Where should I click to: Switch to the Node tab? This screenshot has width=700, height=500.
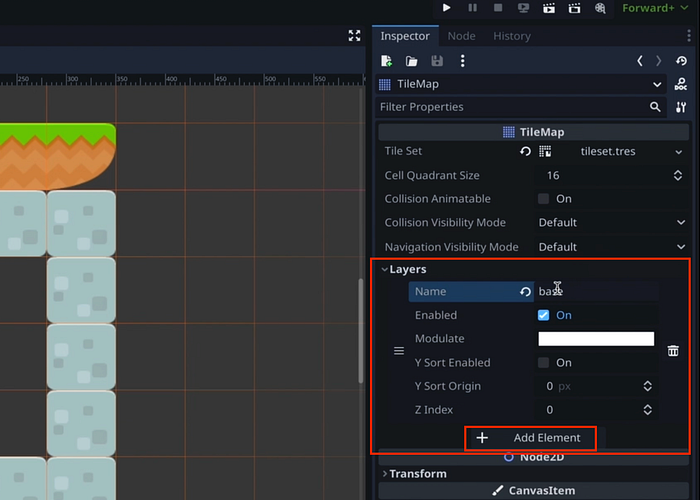point(461,36)
